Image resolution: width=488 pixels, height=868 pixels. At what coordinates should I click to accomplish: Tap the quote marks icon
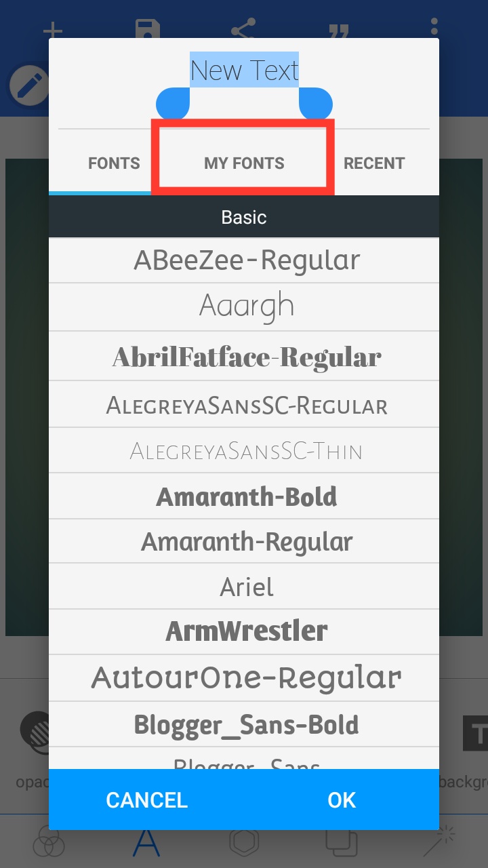point(338,31)
